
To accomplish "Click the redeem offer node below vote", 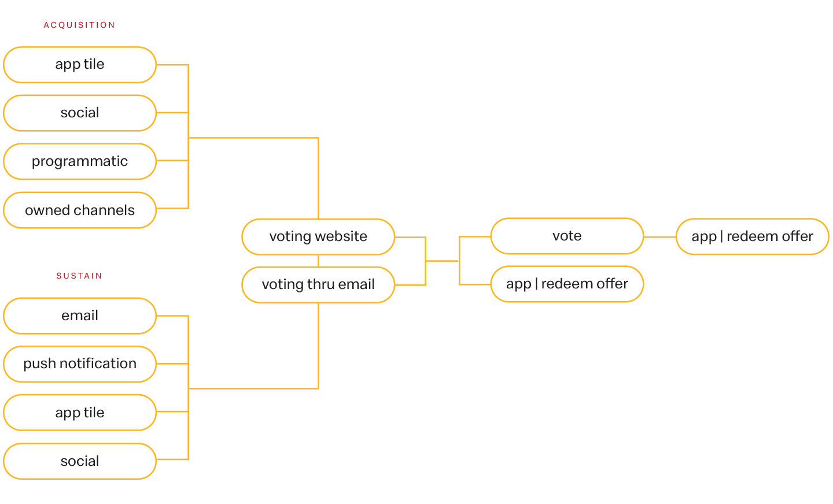I will click(567, 284).
